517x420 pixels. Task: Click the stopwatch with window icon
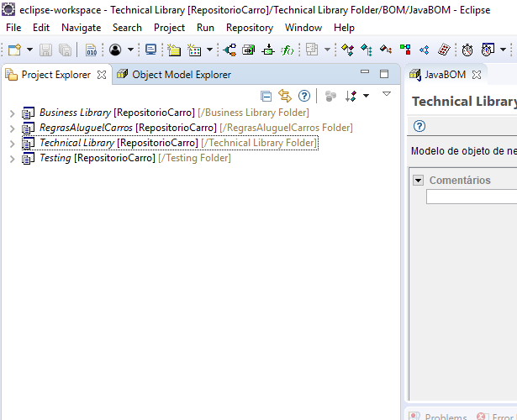click(x=488, y=50)
